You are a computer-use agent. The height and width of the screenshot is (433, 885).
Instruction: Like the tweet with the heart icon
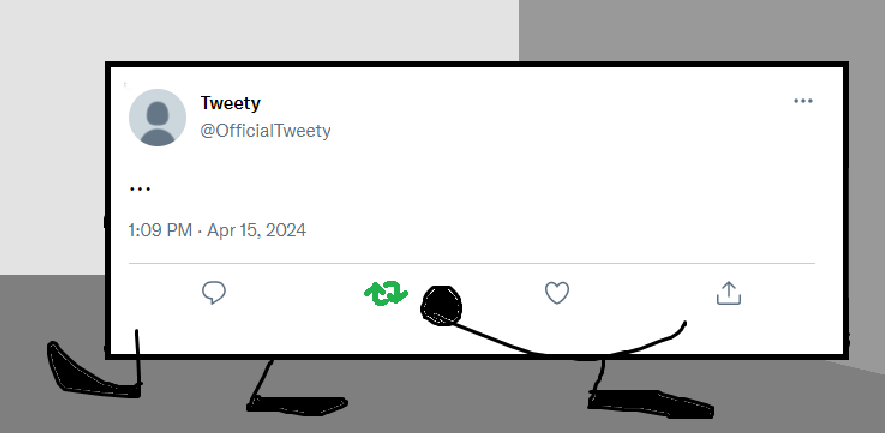(x=556, y=293)
